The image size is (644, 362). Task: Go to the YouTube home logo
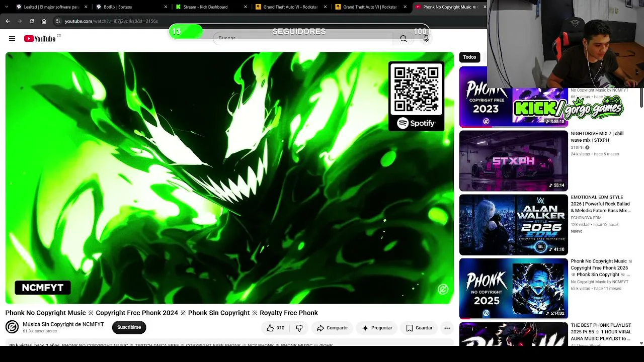(x=40, y=39)
